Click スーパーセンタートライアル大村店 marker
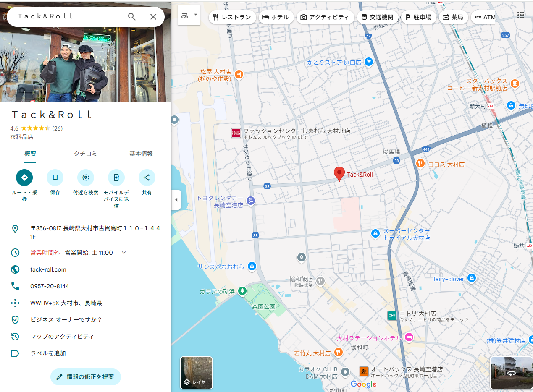This screenshot has width=533, height=392. [x=375, y=233]
